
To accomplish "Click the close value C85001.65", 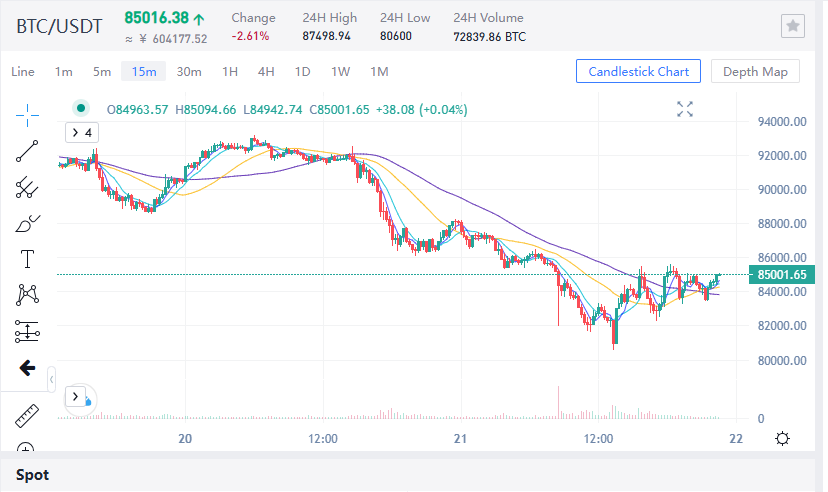I will tap(339, 110).
